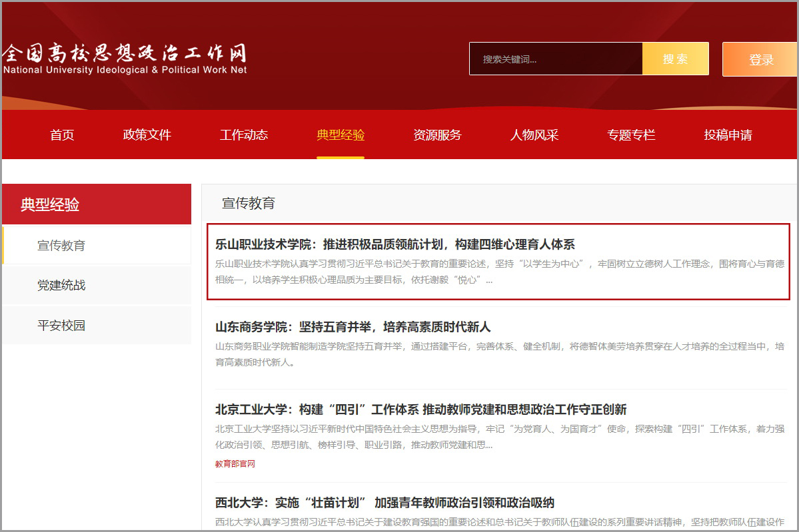The image size is (799, 532).
Task: Switch to 党建统战 sidebar category
Action: click(x=61, y=286)
